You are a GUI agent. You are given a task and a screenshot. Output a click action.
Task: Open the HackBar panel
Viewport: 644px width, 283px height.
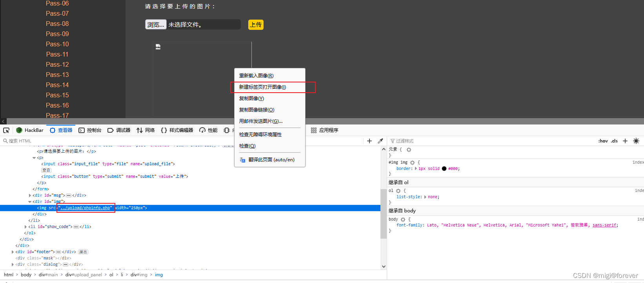pos(30,130)
